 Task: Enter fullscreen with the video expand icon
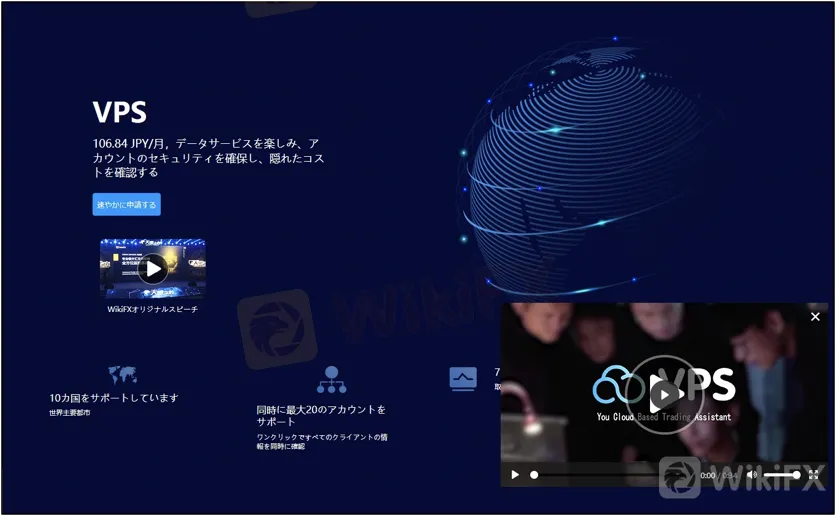point(814,474)
